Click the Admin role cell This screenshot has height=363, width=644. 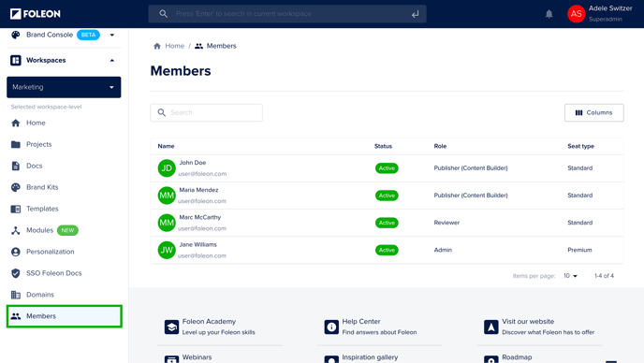pyautogui.click(x=443, y=250)
